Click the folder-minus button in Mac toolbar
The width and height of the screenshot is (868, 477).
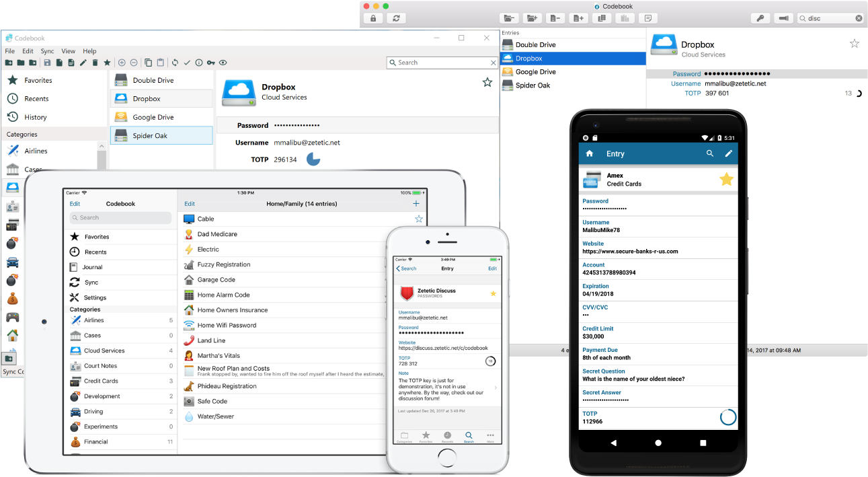coord(510,18)
